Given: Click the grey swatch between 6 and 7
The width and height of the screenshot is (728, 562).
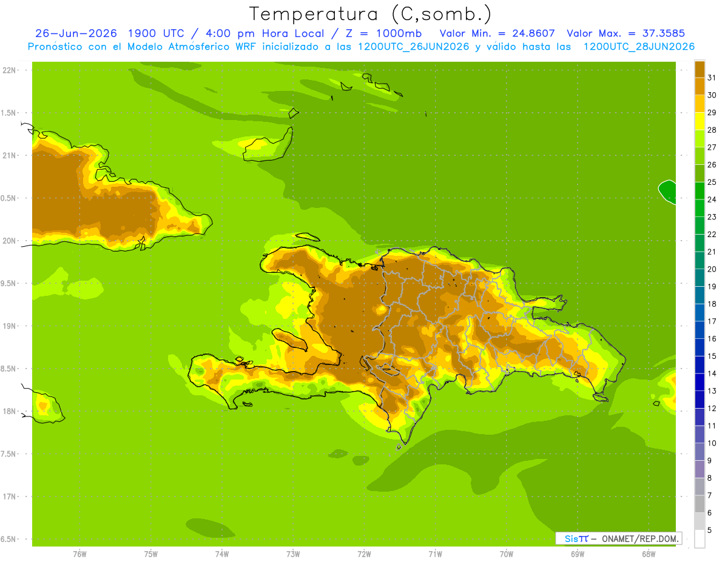Looking at the screenshot, I should [x=699, y=504].
